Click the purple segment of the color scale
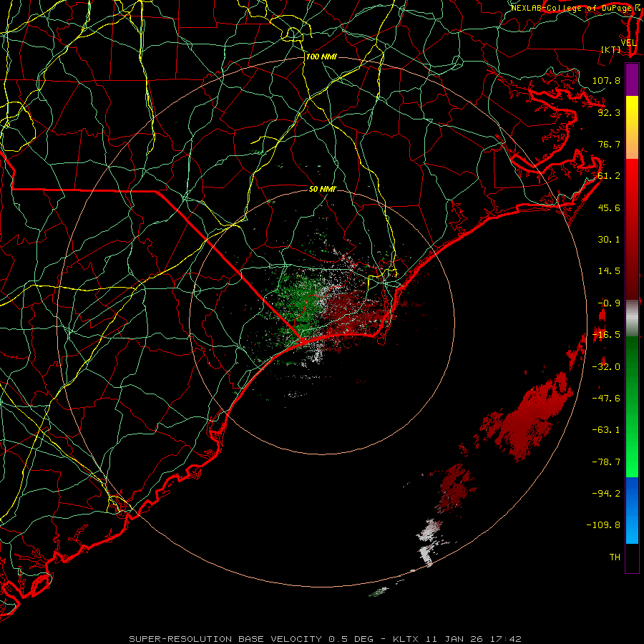 point(632,79)
